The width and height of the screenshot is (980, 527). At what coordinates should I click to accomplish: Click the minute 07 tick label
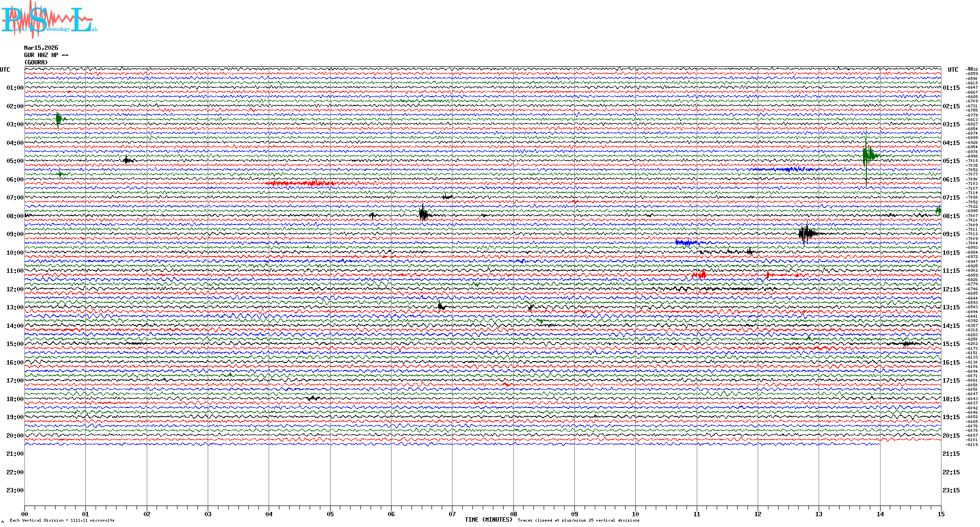(452, 514)
